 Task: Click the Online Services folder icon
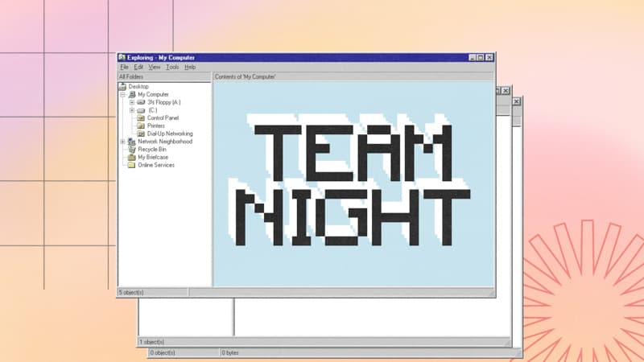[x=132, y=165]
